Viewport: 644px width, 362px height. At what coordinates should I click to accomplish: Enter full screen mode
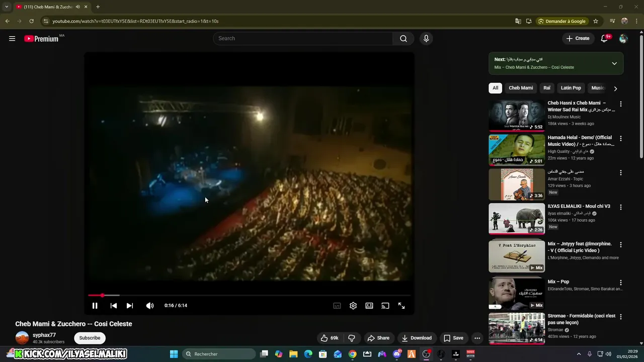[x=401, y=306]
